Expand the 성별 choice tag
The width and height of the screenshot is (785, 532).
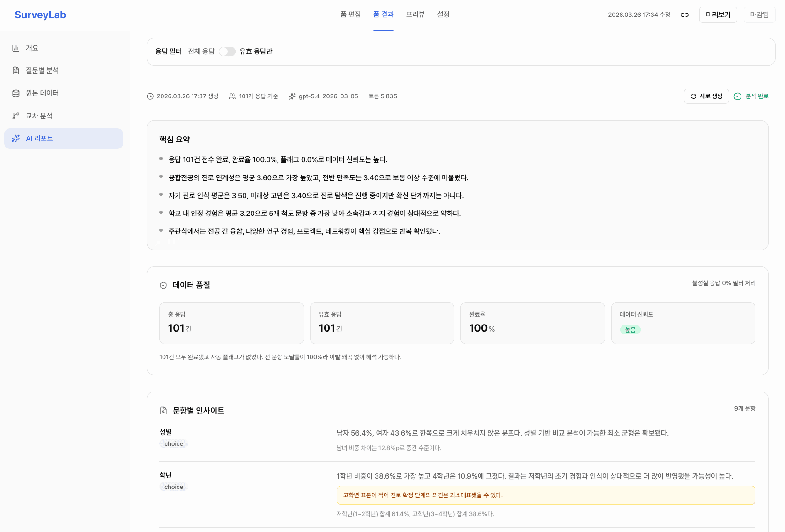click(x=173, y=443)
